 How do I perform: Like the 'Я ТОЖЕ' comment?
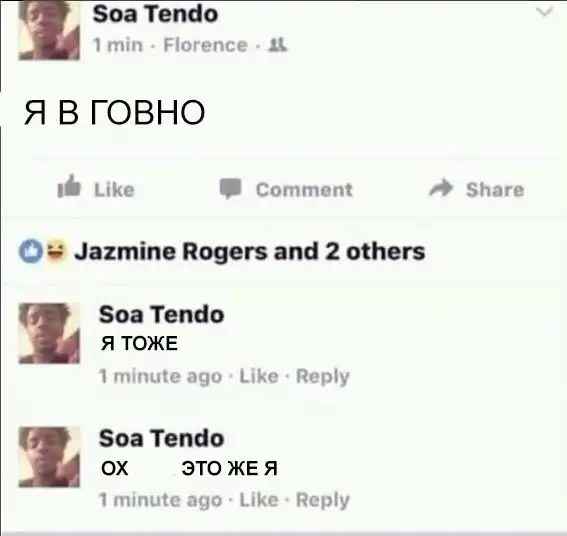(x=259, y=376)
